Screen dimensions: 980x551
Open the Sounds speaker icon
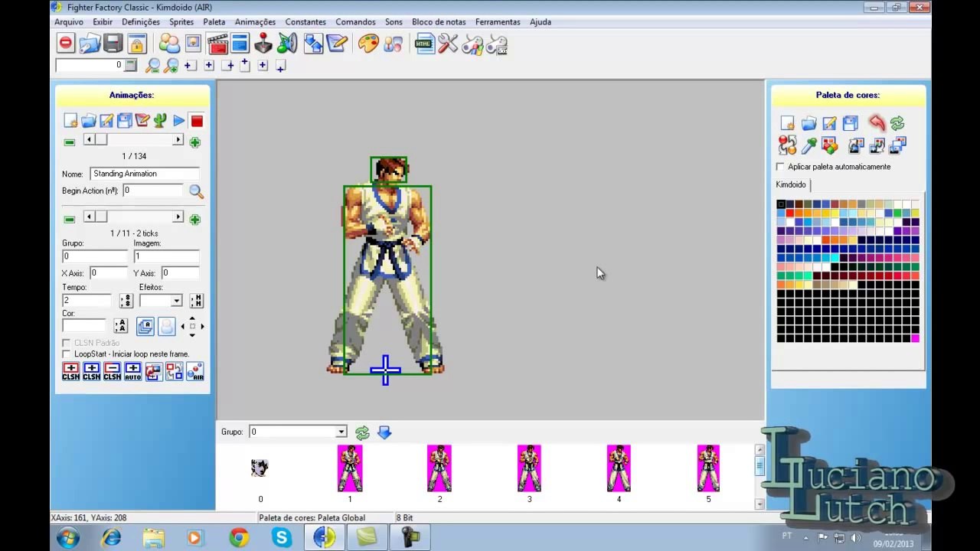point(287,44)
